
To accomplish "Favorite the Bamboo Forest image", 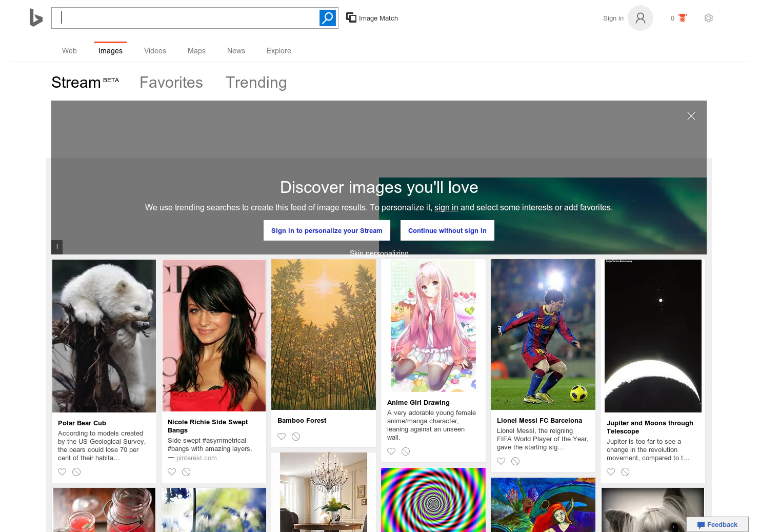I will point(282,437).
